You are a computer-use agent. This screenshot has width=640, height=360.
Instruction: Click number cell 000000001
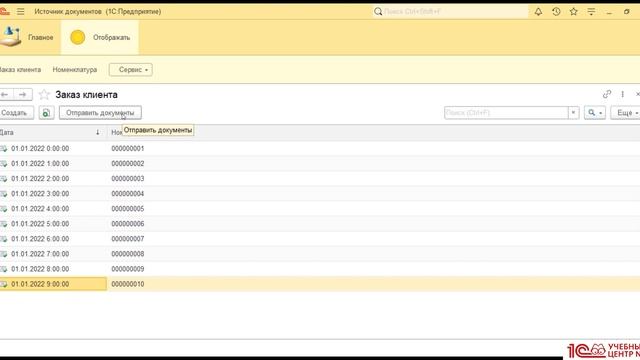(128, 149)
